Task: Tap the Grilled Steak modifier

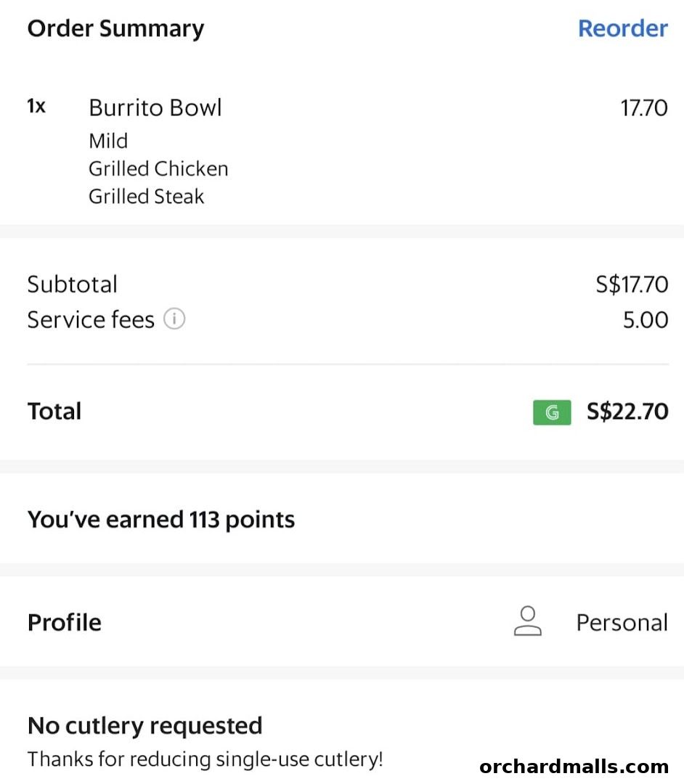Action: click(147, 197)
